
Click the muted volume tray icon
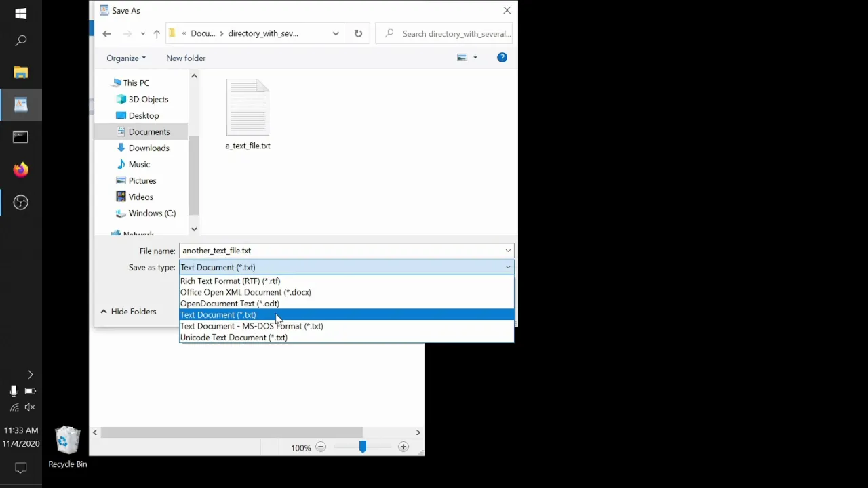(30, 407)
